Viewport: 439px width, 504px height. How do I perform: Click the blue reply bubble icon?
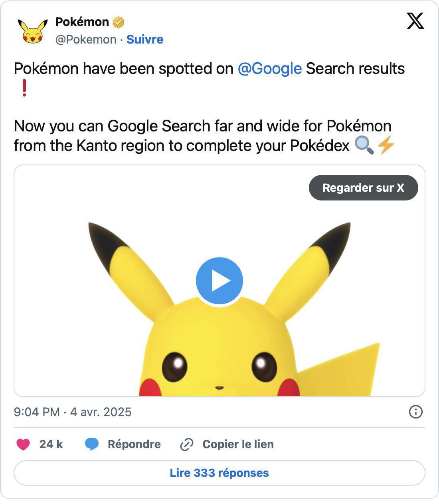92,444
